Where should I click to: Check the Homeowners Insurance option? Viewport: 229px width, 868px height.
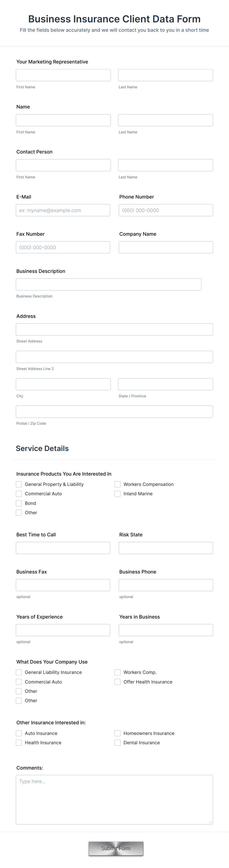117,733
